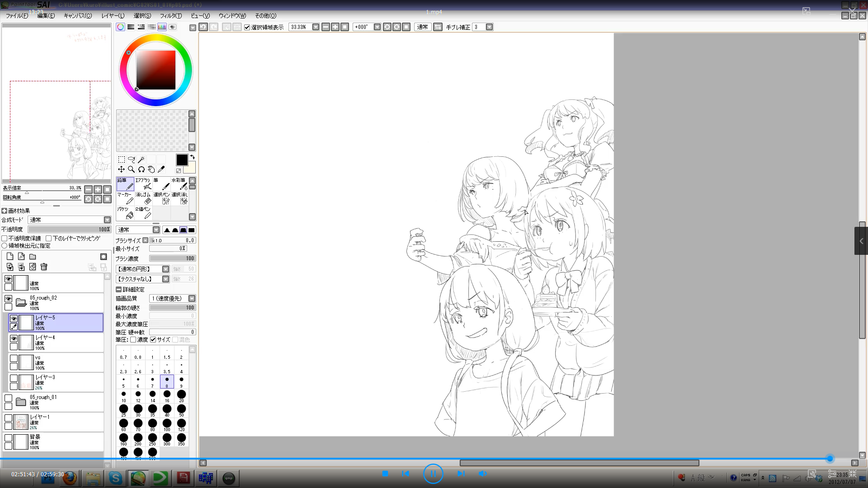Pick the zoom magnifier tool
Image resolution: width=868 pixels, height=488 pixels.
[132, 169]
